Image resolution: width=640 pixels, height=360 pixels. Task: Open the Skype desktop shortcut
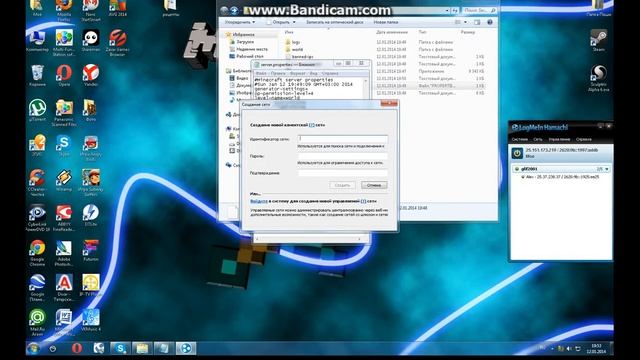(64, 146)
